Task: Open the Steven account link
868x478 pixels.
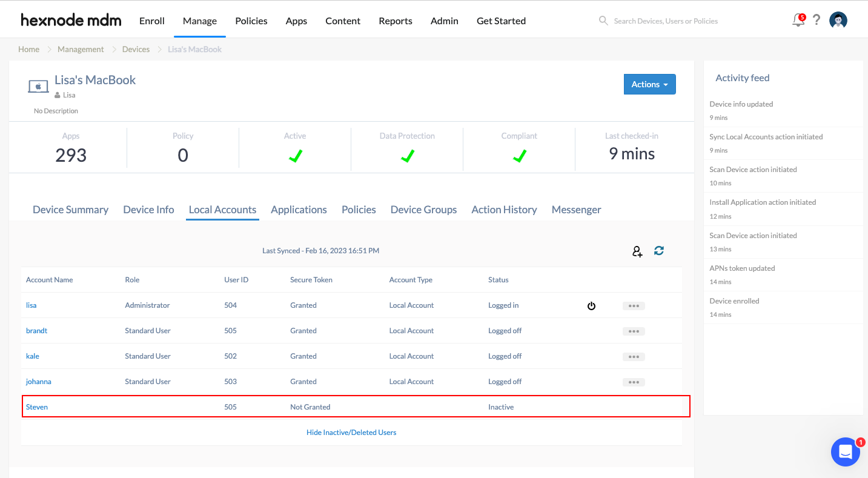Action: 36,407
